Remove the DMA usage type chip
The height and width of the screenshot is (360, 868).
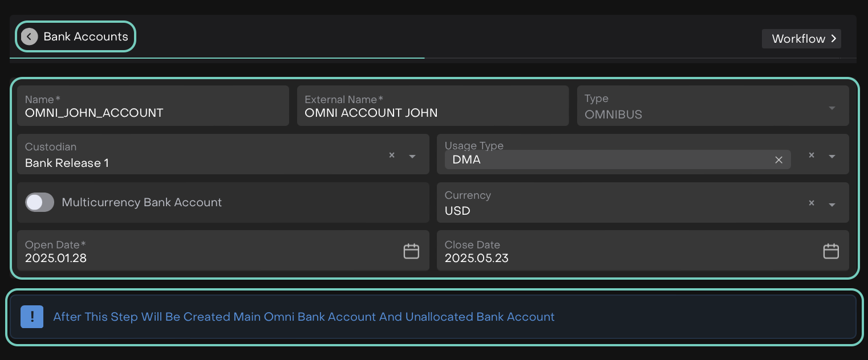point(778,160)
